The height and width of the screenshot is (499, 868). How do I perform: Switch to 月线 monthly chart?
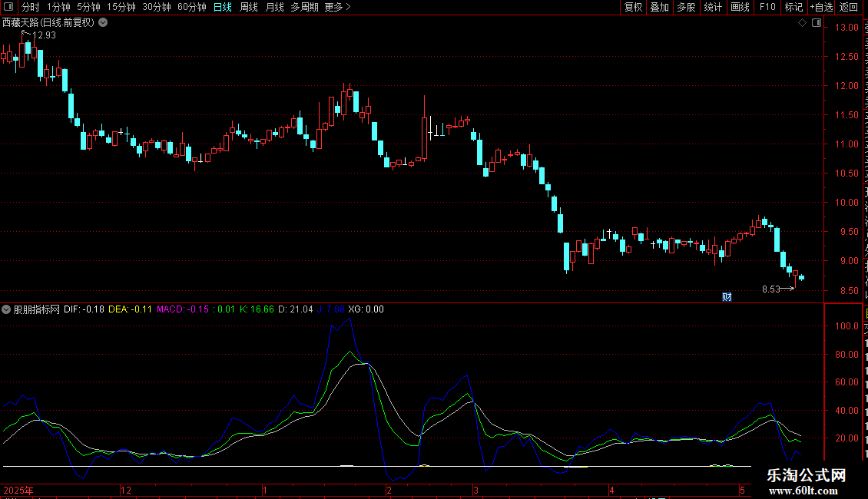(x=274, y=7)
